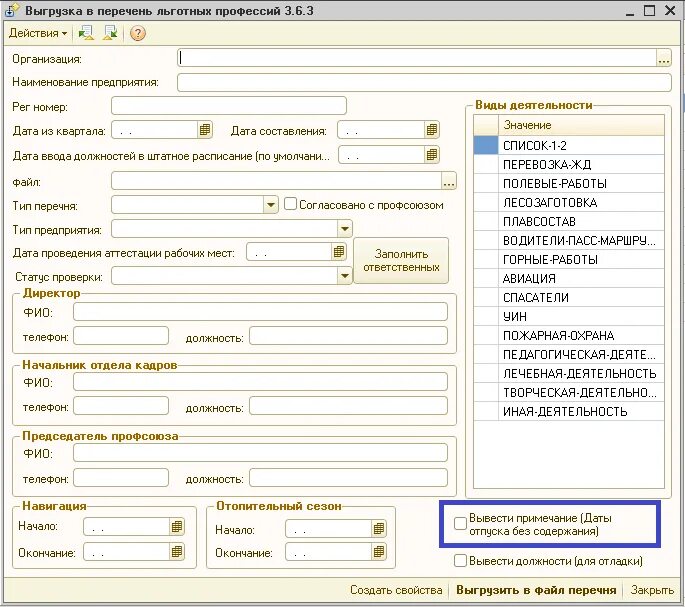This screenshot has height=607, width=685.
Task: Open help with the question mark icon
Action: pyautogui.click(x=138, y=33)
